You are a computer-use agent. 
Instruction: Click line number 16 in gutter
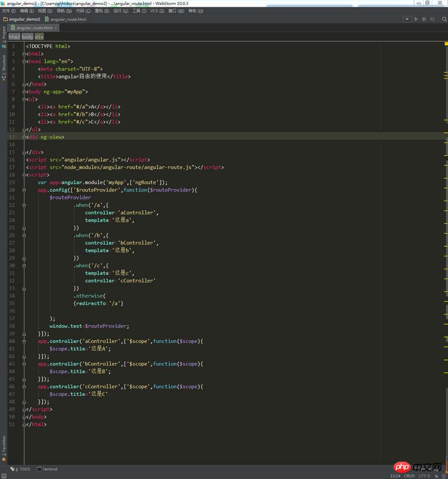(x=12, y=160)
